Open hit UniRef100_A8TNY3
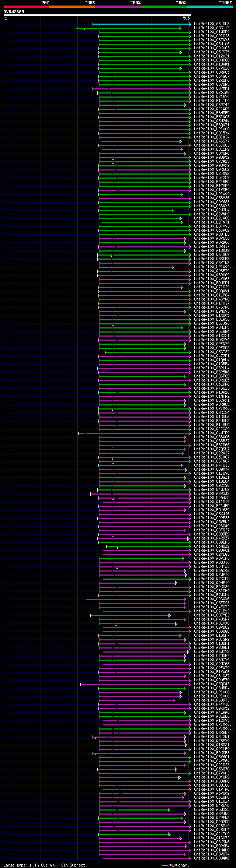The height and width of the screenshot is (868, 236). point(212,40)
